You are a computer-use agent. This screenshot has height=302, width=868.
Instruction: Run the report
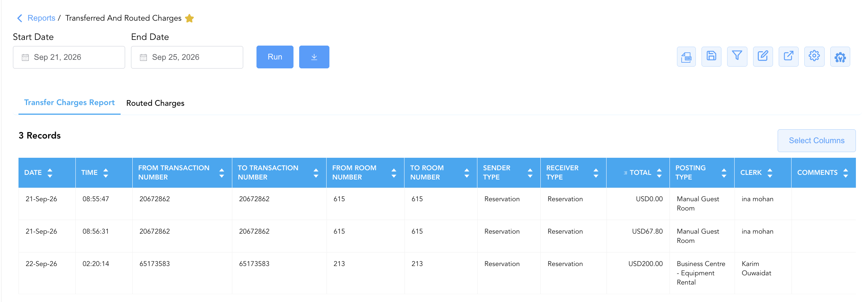coord(275,57)
